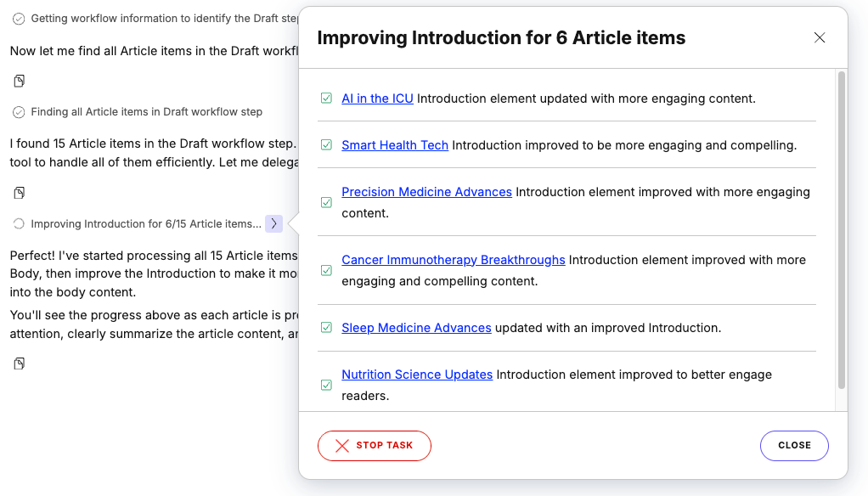The image size is (868, 496).
Task: Click copy icon below Draft workflow message
Action: [x=19, y=81]
